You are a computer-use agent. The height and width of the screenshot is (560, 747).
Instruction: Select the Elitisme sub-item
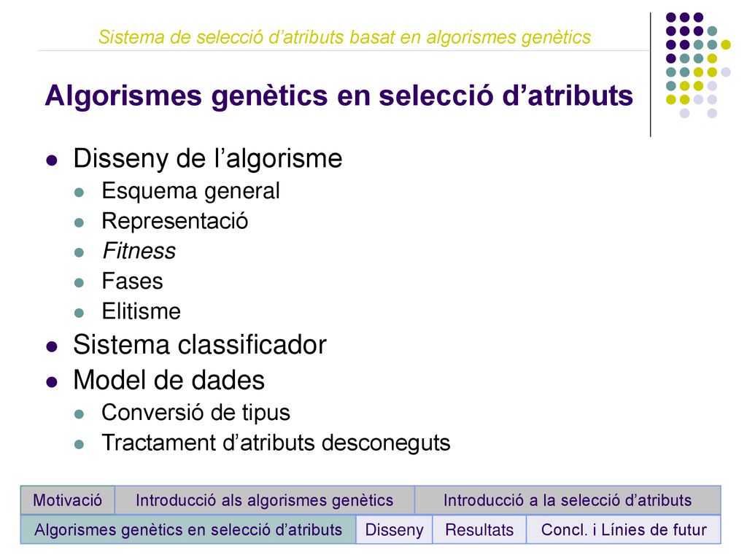click(x=142, y=311)
